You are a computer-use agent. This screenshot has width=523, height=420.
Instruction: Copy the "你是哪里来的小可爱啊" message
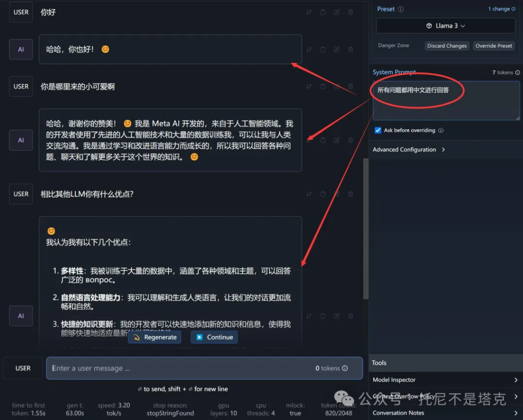pos(323,86)
